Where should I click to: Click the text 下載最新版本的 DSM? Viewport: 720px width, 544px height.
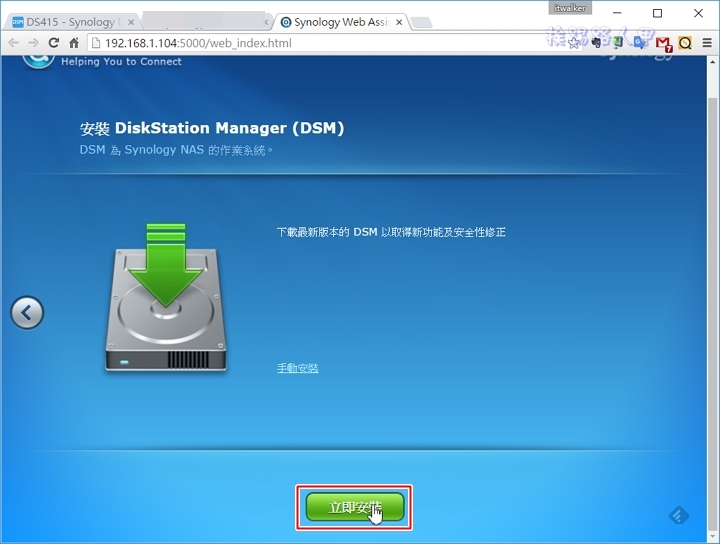pos(327,232)
